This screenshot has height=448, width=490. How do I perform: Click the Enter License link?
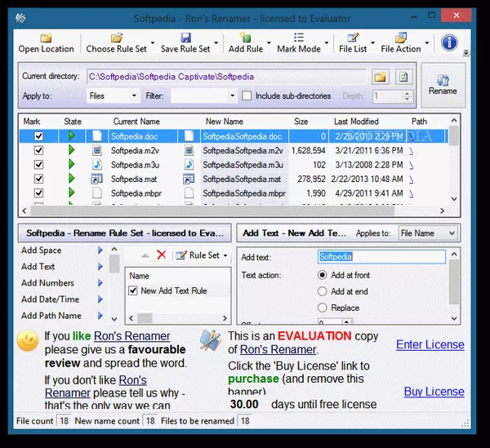tap(430, 344)
